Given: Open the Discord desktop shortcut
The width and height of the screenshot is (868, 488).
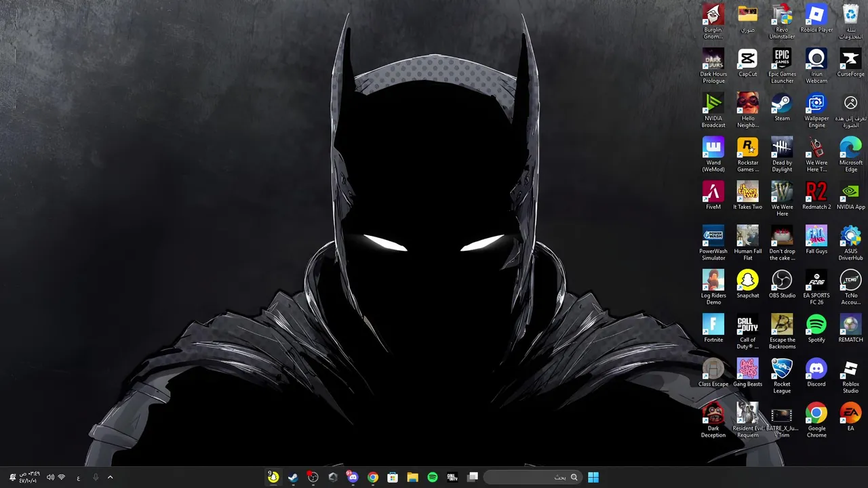Looking at the screenshot, I should [816, 372].
